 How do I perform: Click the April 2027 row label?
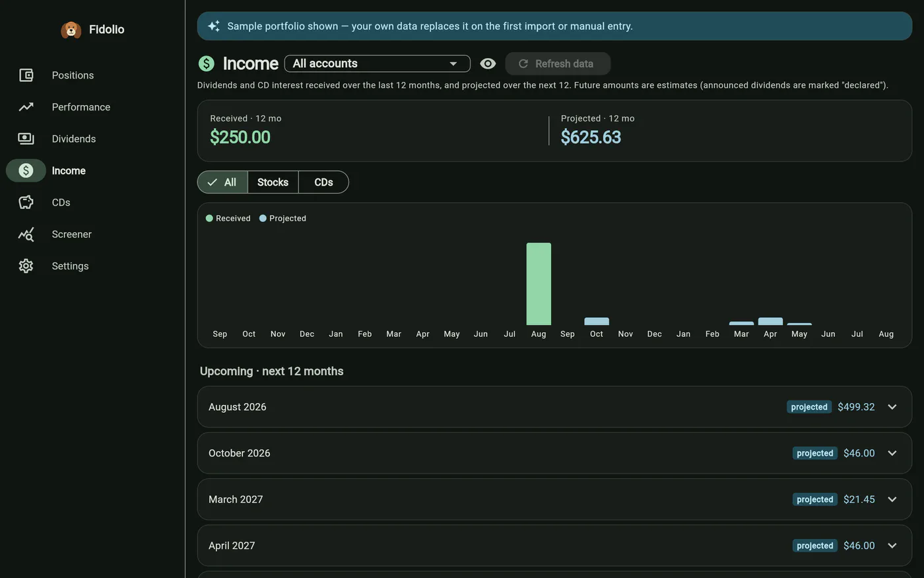[232, 546]
